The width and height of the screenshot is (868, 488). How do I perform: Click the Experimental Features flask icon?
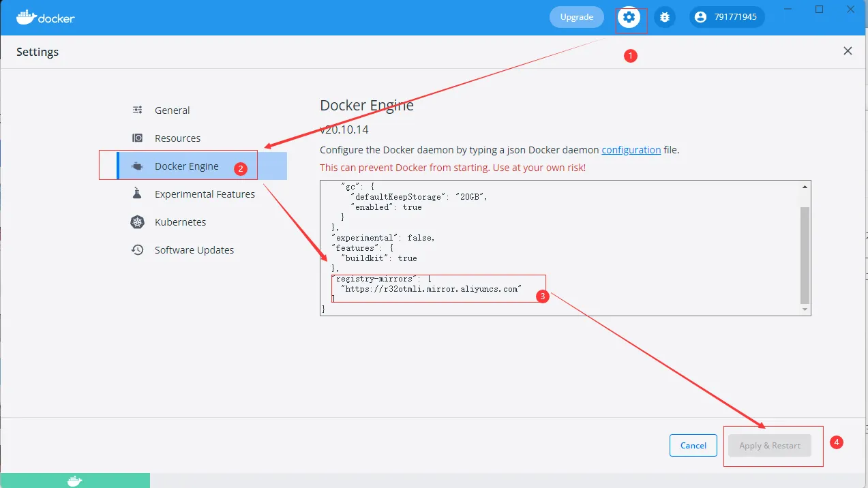138,194
